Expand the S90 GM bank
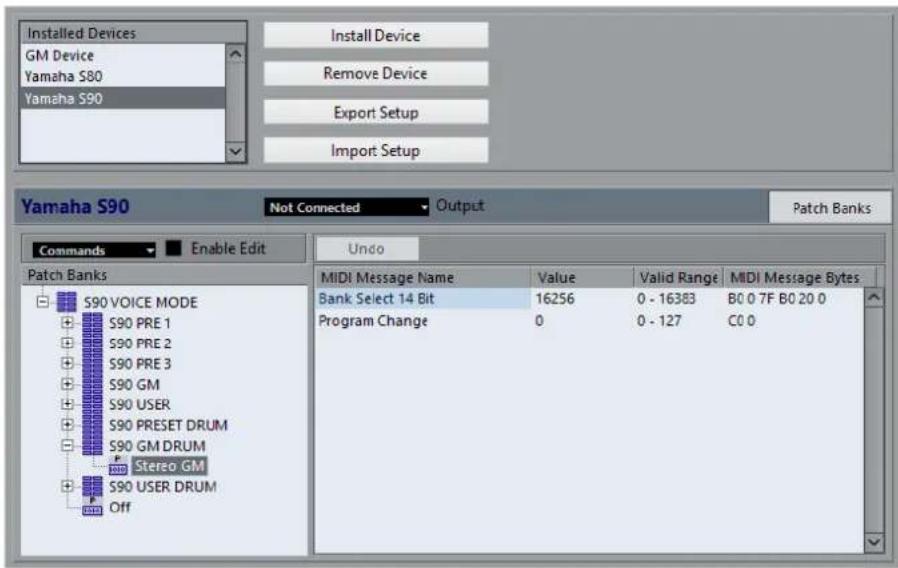Viewport: 898px width, 568px height. point(67,384)
